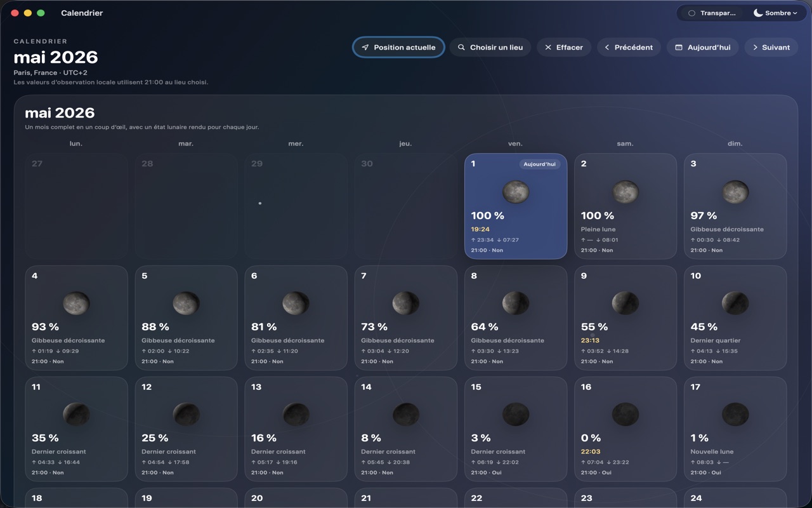Click the Pleine lune label on day 2
The image size is (812, 508).
coord(598,229)
